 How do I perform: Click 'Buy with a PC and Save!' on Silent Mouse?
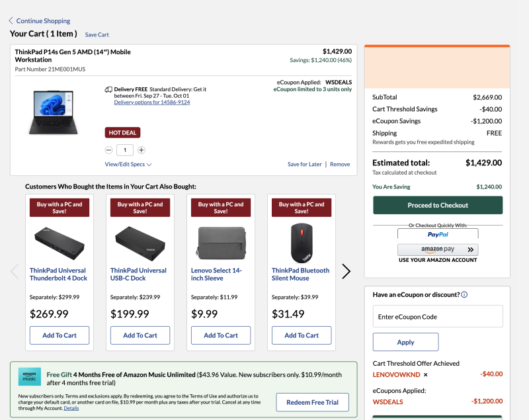302,208
